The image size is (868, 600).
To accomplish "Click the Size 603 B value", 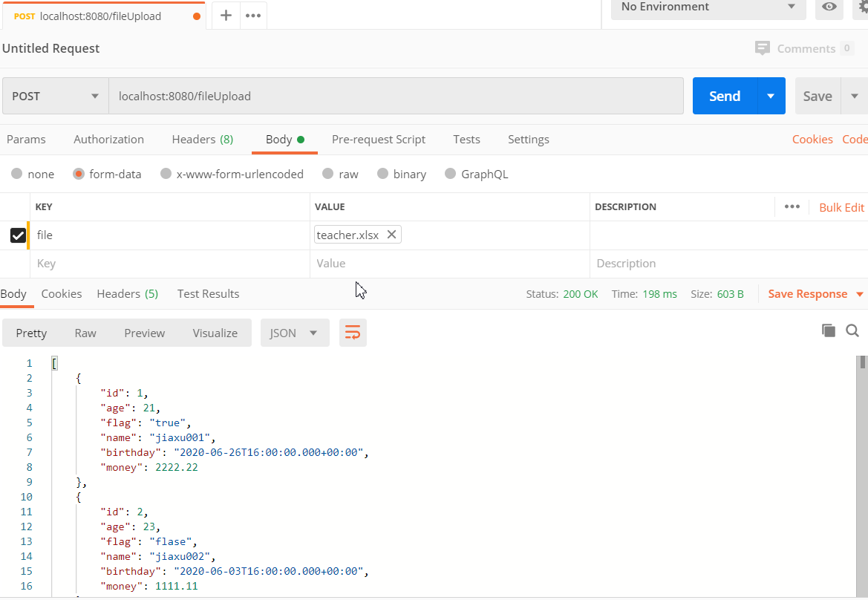I will [730, 294].
